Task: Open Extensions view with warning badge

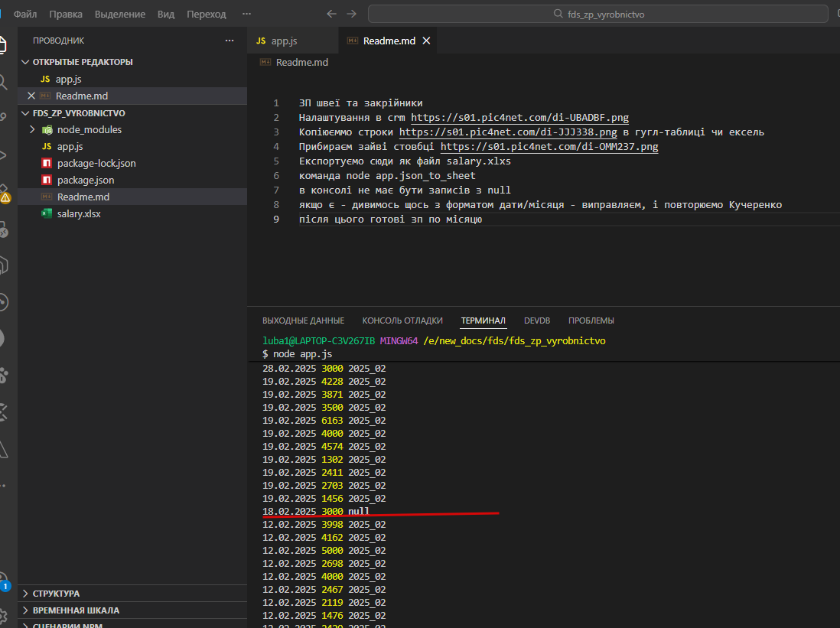Action: point(4,192)
